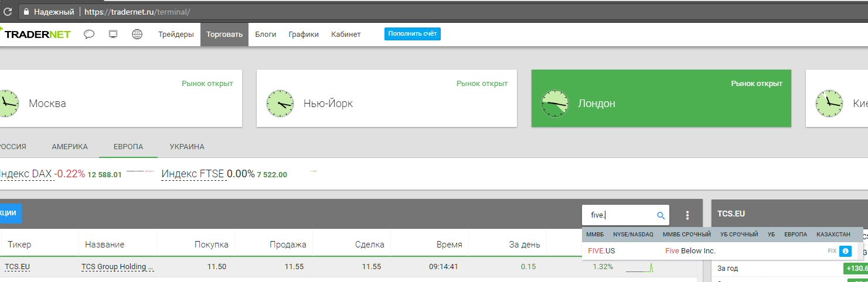Click the TRADERNET logo
This screenshot has width=868, height=282.
[x=36, y=34]
